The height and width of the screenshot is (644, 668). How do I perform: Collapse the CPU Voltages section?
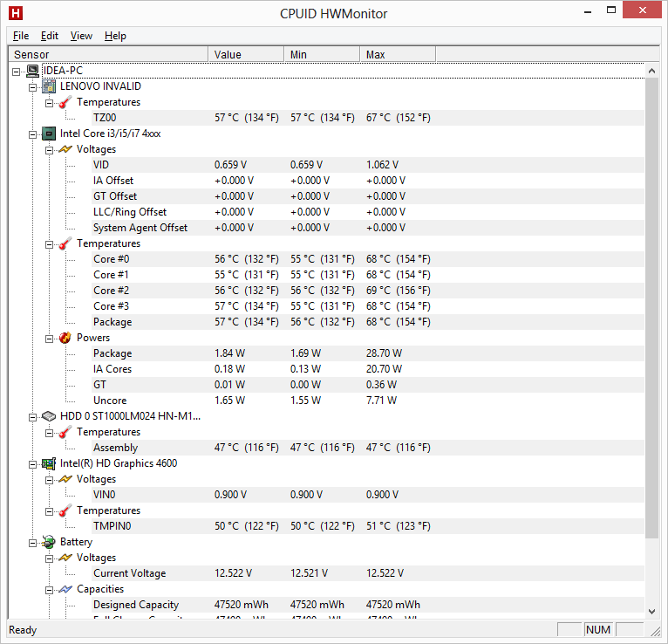(50, 149)
